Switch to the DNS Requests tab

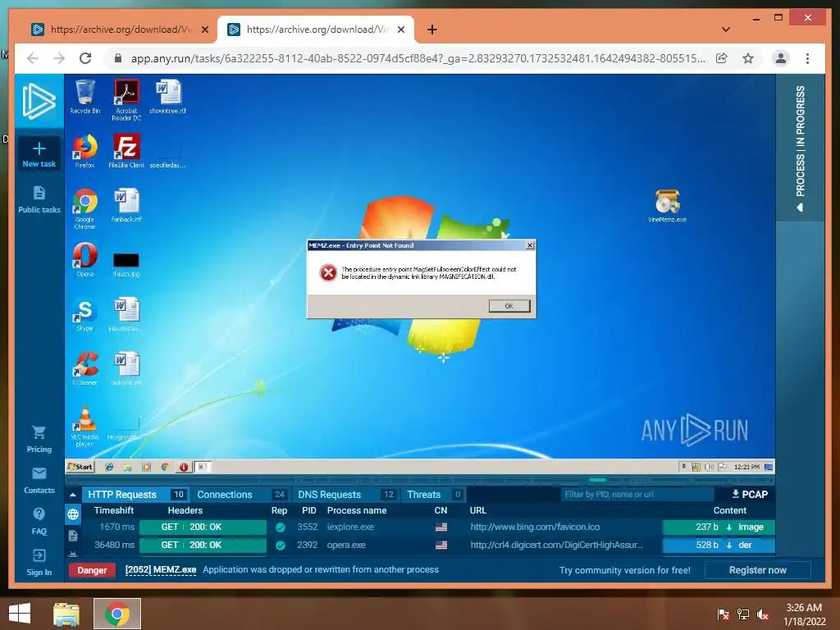pyautogui.click(x=345, y=495)
